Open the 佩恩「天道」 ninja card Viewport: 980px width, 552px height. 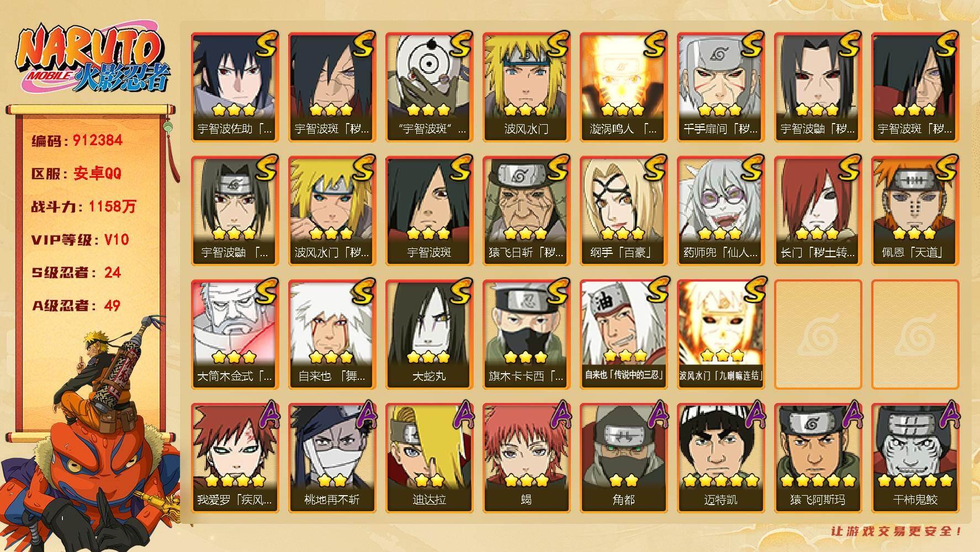(x=915, y=210)
